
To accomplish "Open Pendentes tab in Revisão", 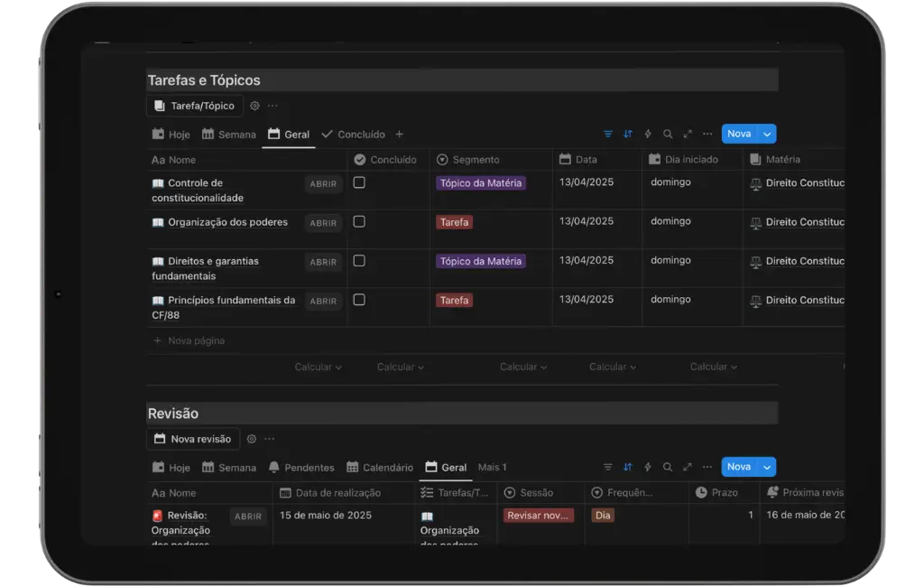I will pyautogui.click(x=301, y=468).
